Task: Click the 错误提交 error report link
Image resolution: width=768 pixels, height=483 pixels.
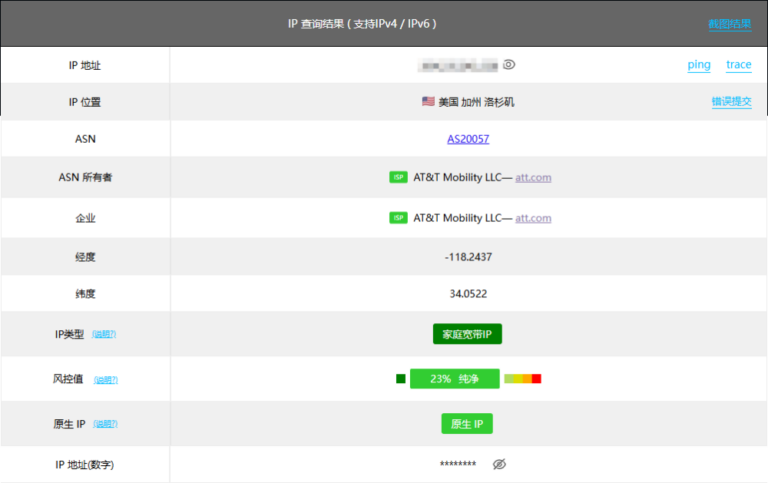Action: click(x=731, y=102)
